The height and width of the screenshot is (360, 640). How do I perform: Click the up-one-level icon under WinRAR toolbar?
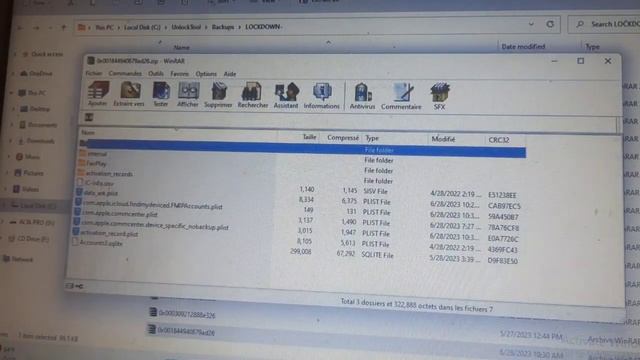tap(89, 118)
